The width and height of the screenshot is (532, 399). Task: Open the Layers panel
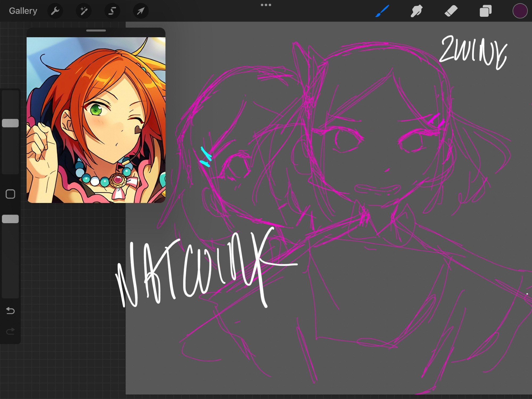coord(485,11)
